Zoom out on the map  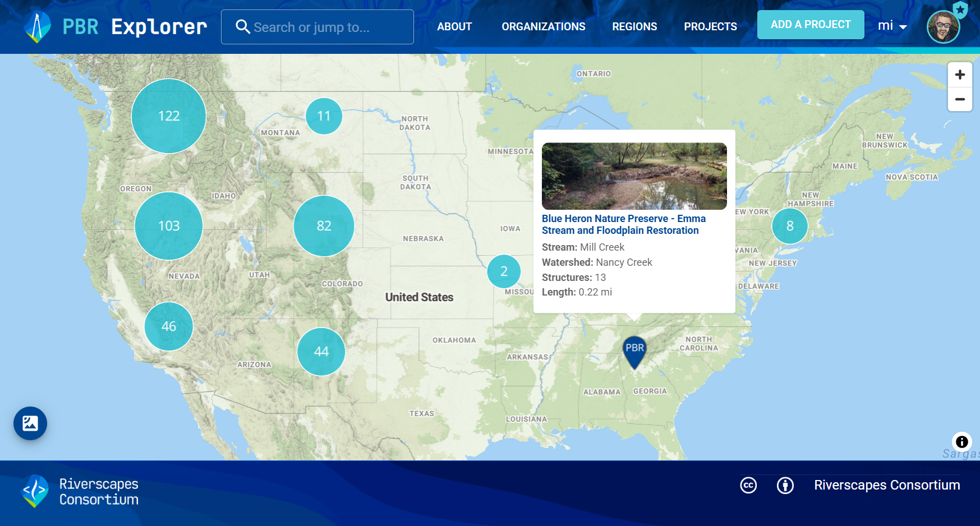click(959, 99)
